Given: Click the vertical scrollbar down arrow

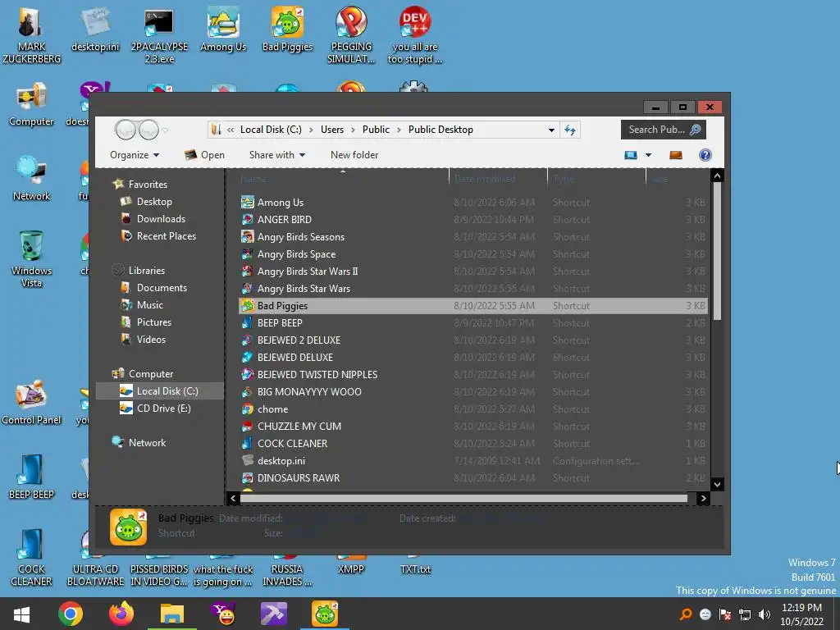Looking at the screenshot, I should point(717,484).
